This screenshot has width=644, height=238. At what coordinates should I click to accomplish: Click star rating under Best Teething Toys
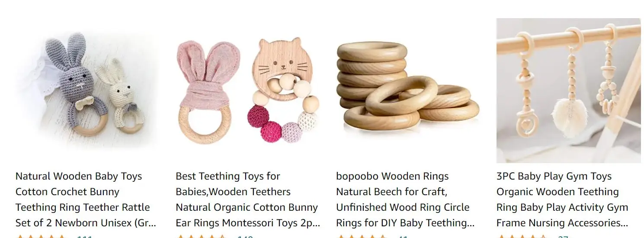[x=202, y=236]
